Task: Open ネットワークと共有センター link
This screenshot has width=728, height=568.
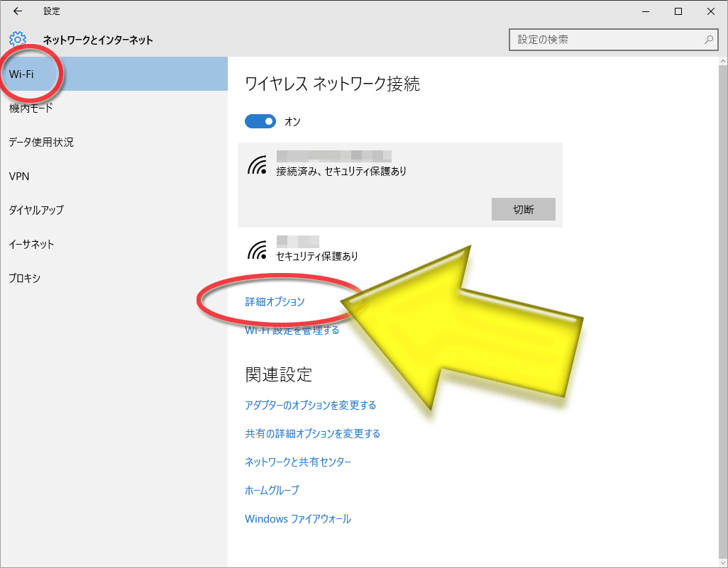Action: pos(298,462)
